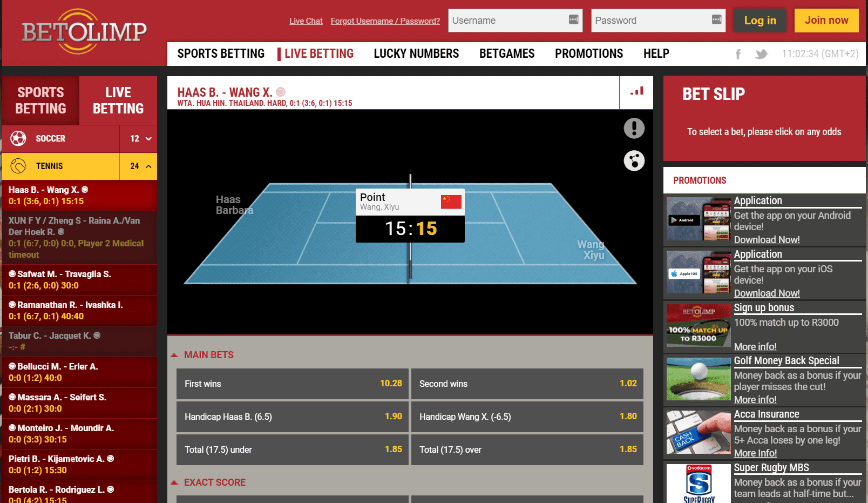Bet on First wins at 10.28
Screen dimensions: 868x503
[x=292, y=384]
